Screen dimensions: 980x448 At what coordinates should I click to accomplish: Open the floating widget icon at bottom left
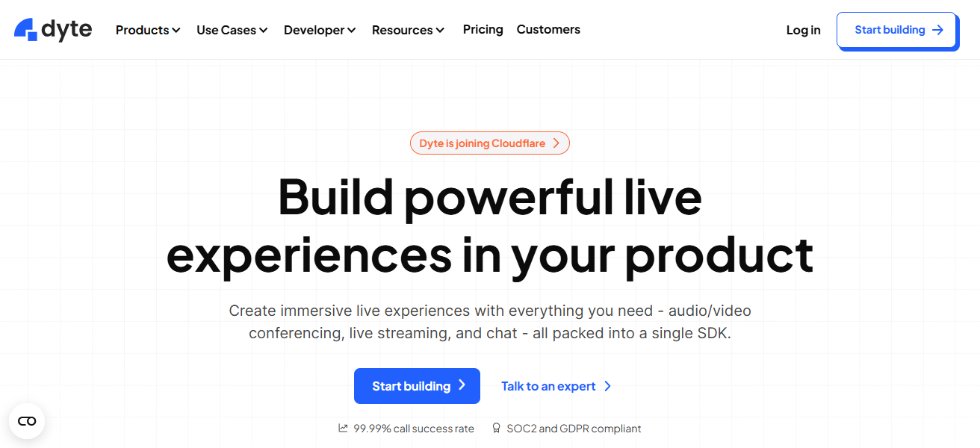point(27,421)
